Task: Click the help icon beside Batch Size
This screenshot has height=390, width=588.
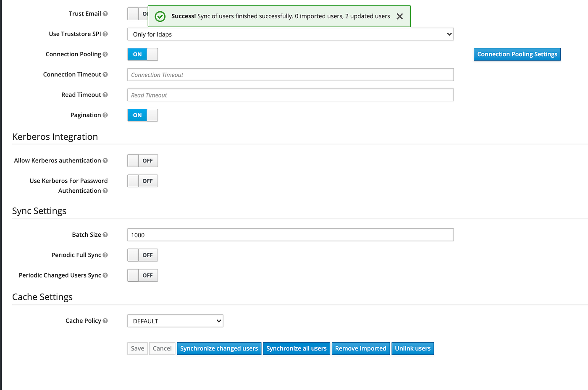Action: [x=105, y=235]
